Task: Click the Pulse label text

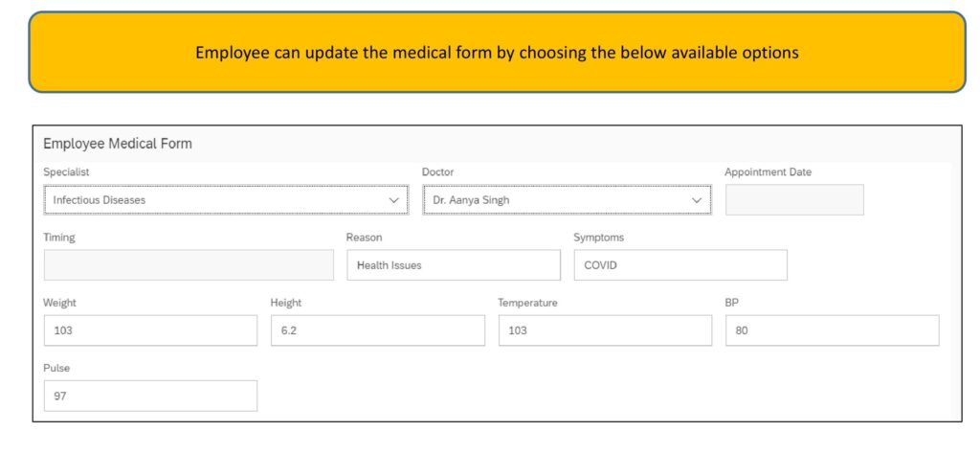Action: pyautogui.click(x=56, y=369)
